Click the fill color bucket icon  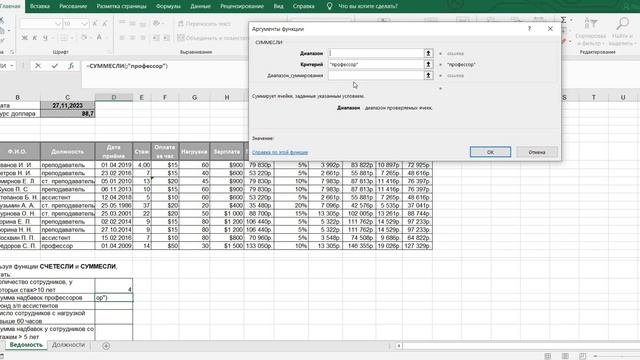pos(84,38)
